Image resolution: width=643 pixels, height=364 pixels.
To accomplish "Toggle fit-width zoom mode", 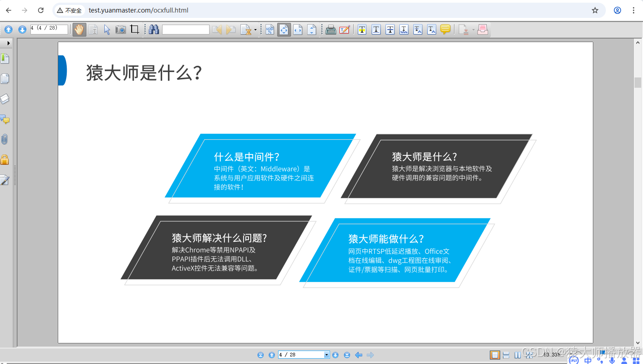I will click(x=297, y=30).
